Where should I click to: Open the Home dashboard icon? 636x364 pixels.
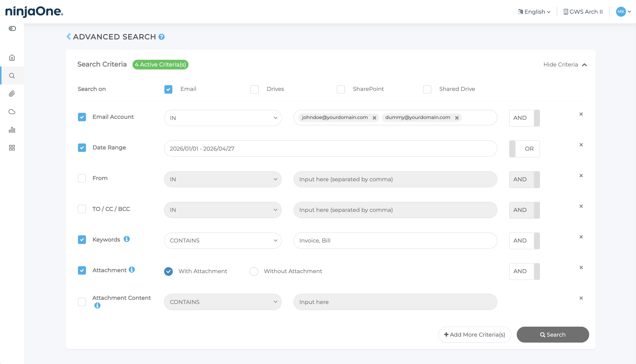click(12, 58)
